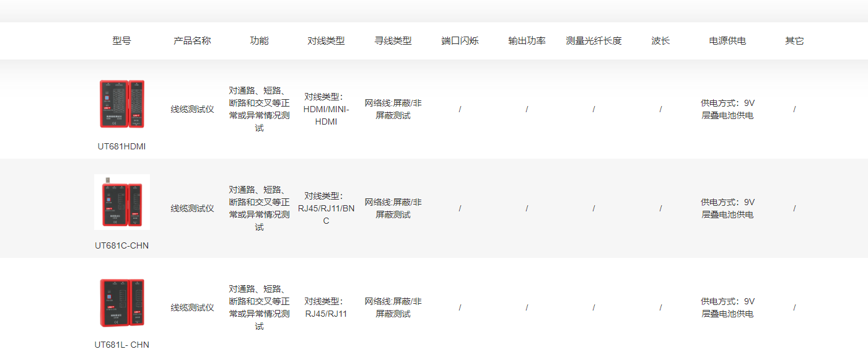
Task: Click the 寻线类型 column header
Action: (x=393, y=41)
